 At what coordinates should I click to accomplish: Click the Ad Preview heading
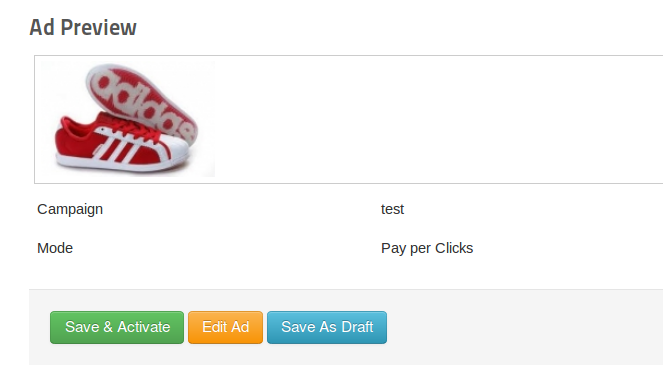[x=83, y=27]
